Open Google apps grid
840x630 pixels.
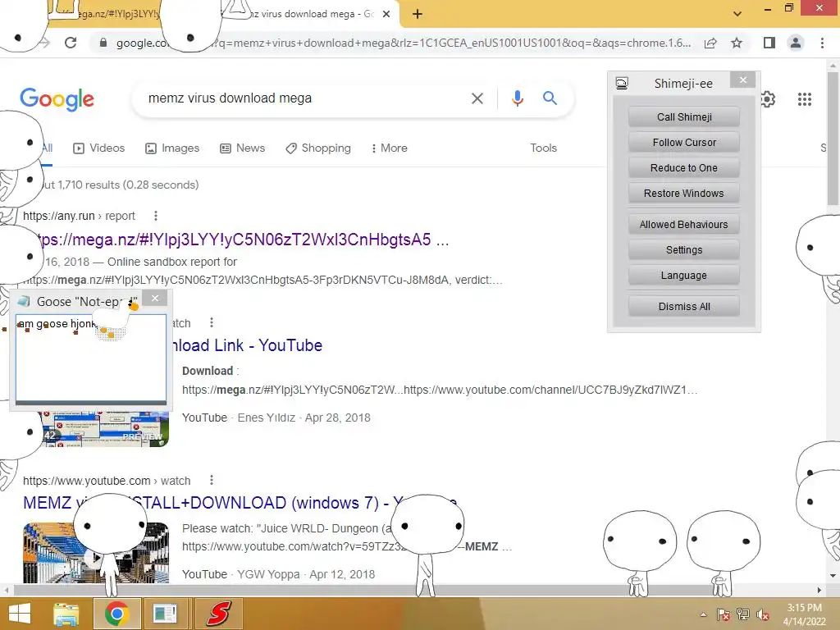[804, 99]
